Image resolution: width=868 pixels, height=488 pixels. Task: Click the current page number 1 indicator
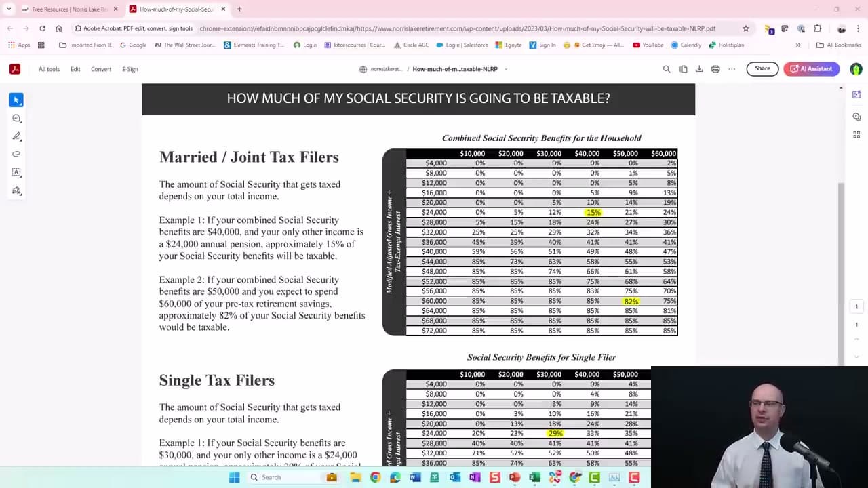click(x=856, y=306)
